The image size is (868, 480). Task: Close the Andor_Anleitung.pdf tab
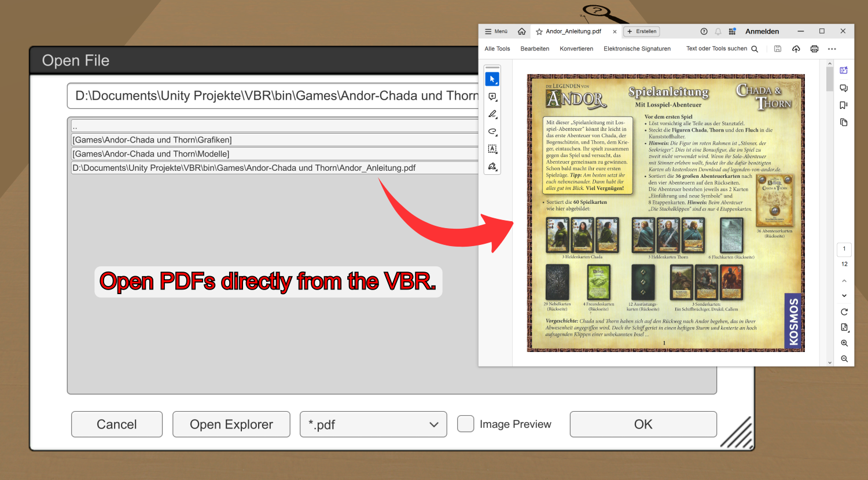pos(615,32)
